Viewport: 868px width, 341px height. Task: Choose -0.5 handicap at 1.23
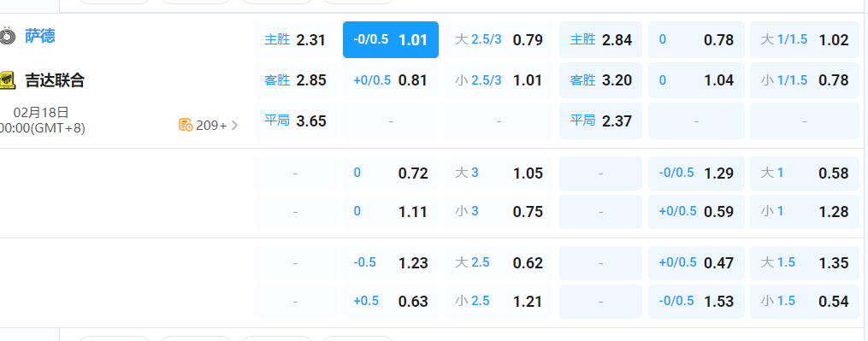(x=391, y=263)
